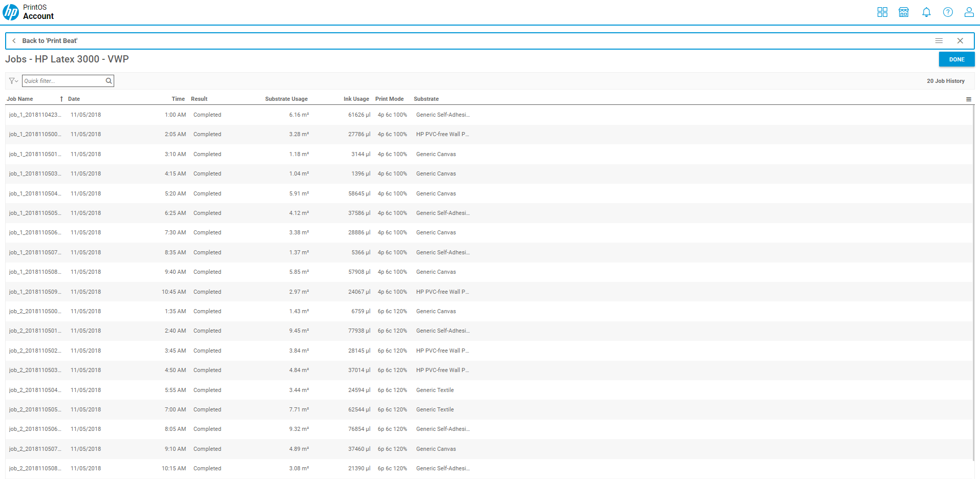The width and height of the screenshot is (980, 479).
Task: Sort by Job Name column header
Action: click(19, 99)
